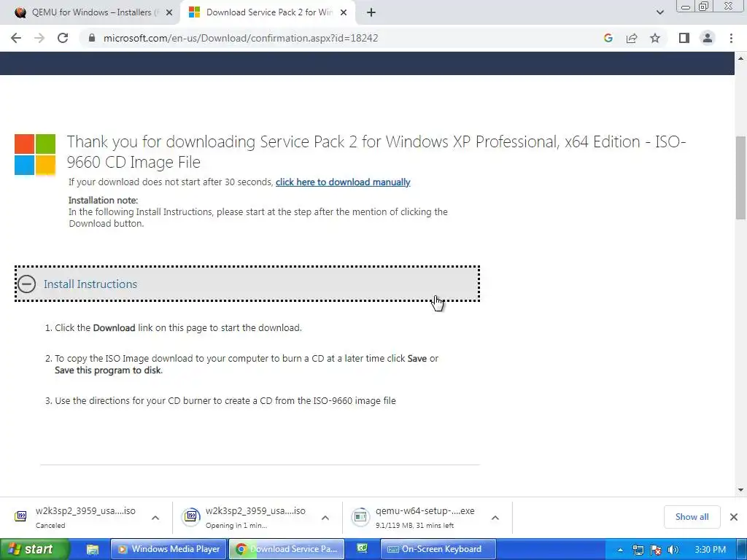Screen dimensions: 747x560
Task: Expand options for in-progress iso download
Action: point(325,518)
